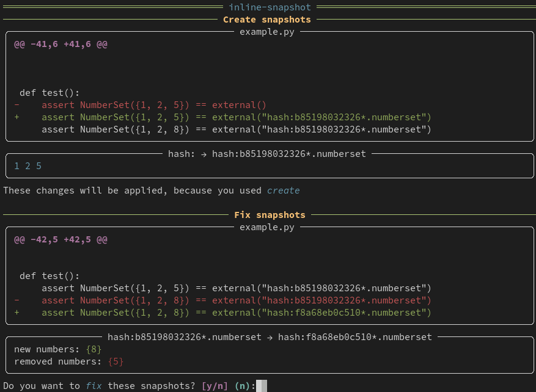Click the green line containing hash:f8a68eb0c510

point(237,313)
